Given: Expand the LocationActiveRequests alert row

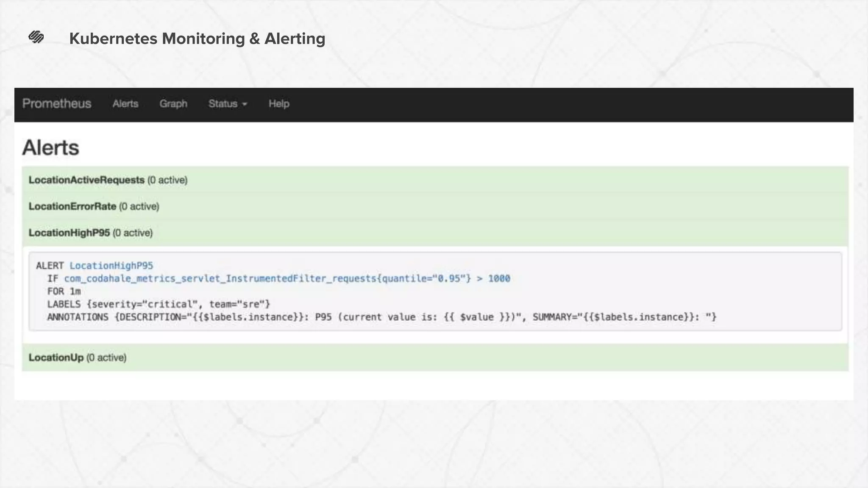Looking at the screenshot, I should [x=86, y=180].
